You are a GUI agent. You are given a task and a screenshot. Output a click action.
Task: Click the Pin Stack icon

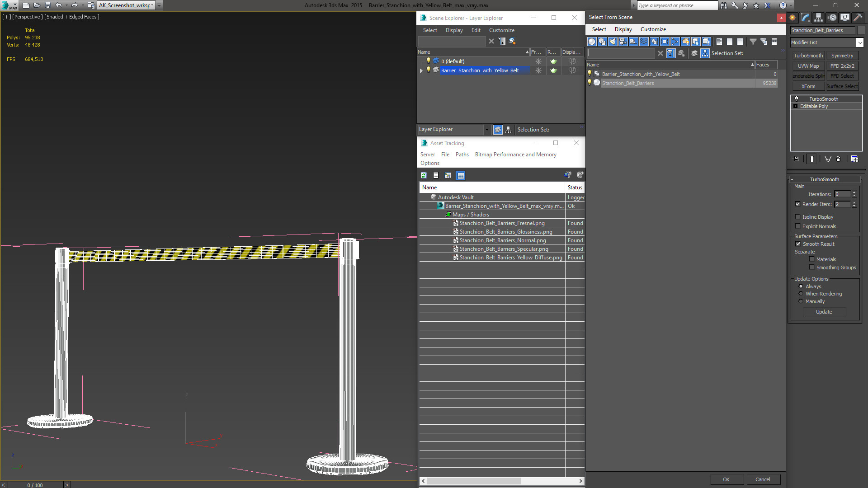click(x=796, y=159)
